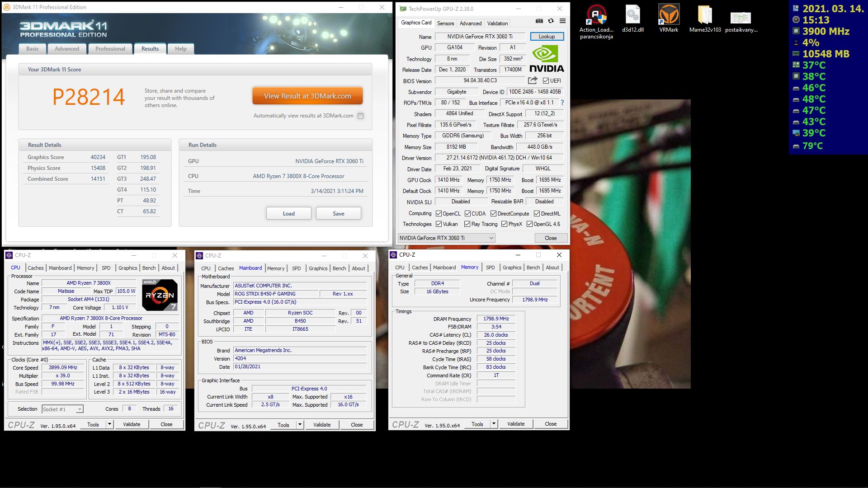The image size is (868, 488).
Task: Click the bus interface question mark
Action: click(562, 103)
